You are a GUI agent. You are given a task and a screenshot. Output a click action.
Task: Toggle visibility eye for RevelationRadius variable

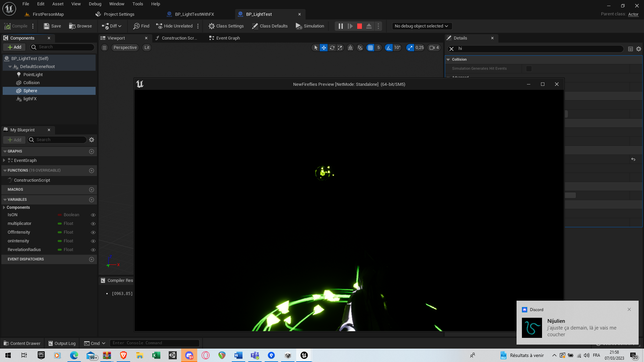(x=93, y=250)
